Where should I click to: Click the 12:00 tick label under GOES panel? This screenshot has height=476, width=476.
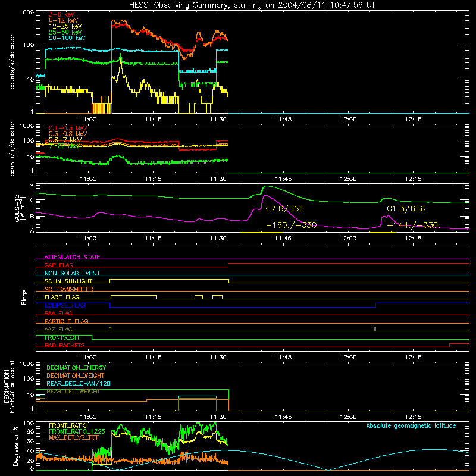(x=348, y=239)
